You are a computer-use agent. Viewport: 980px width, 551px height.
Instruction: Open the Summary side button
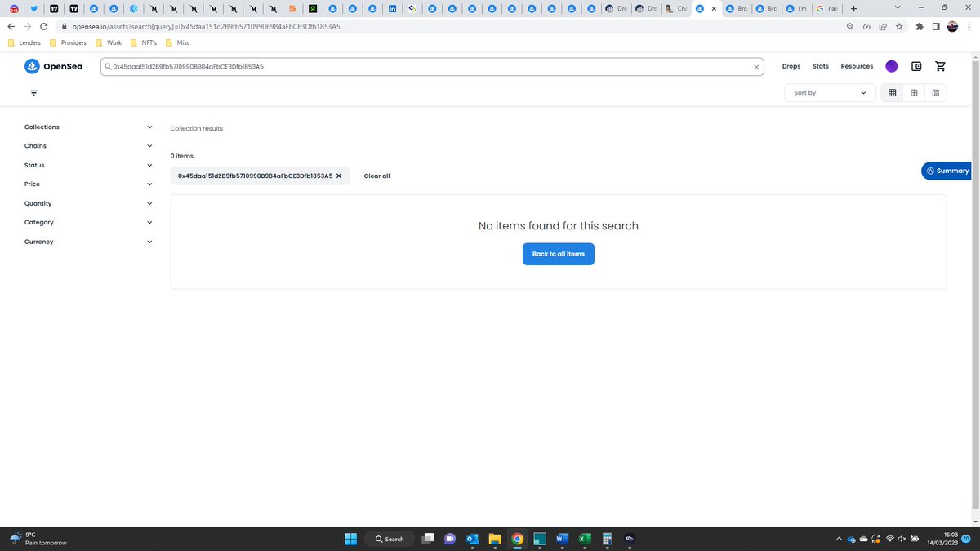(947, 171)
